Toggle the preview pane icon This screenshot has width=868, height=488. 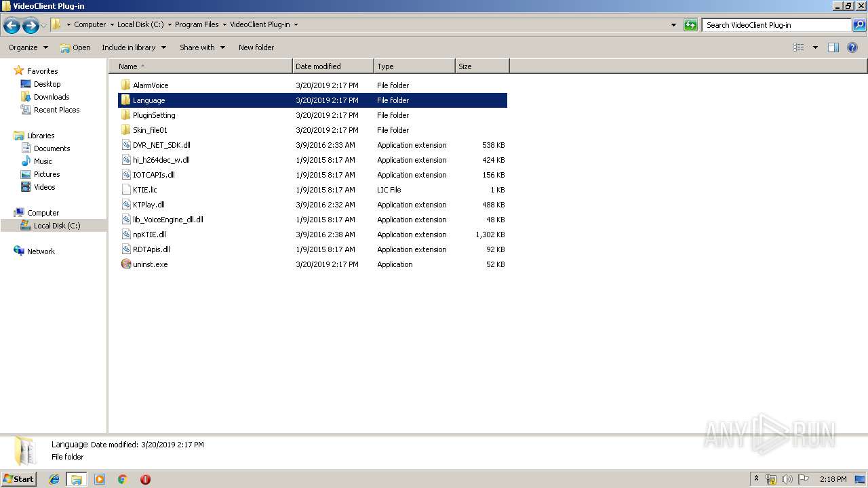pyautogui.click(x=833, y=47)
